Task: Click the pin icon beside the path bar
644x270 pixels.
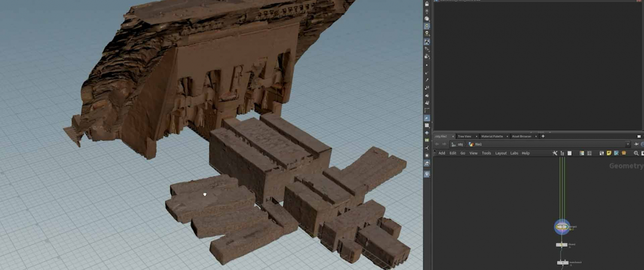Action: [x=636, y=144]
